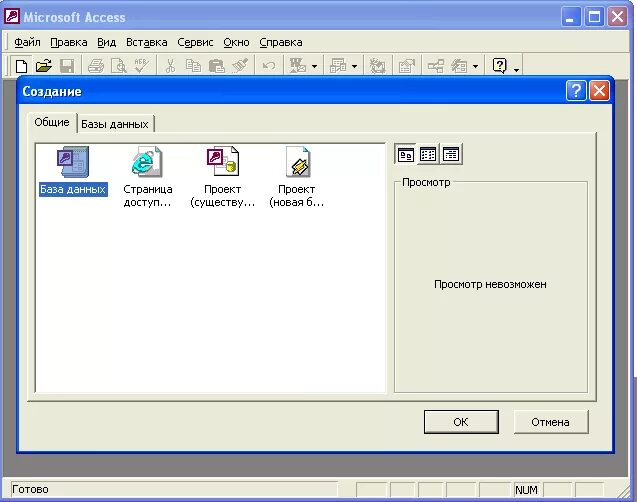Click the Analyze toolbar icon

tap(338, 65)
